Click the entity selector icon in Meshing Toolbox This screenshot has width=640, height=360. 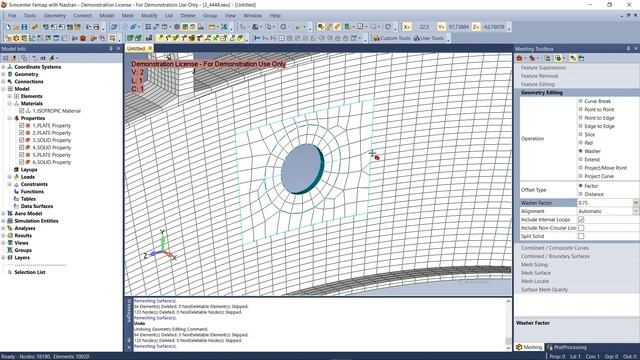[532, 58]
